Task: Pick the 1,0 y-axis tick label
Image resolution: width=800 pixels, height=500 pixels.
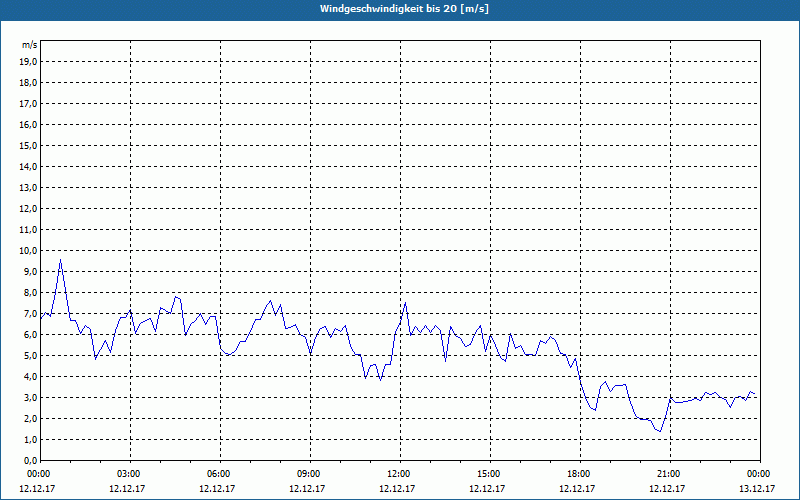Action: 31,440
